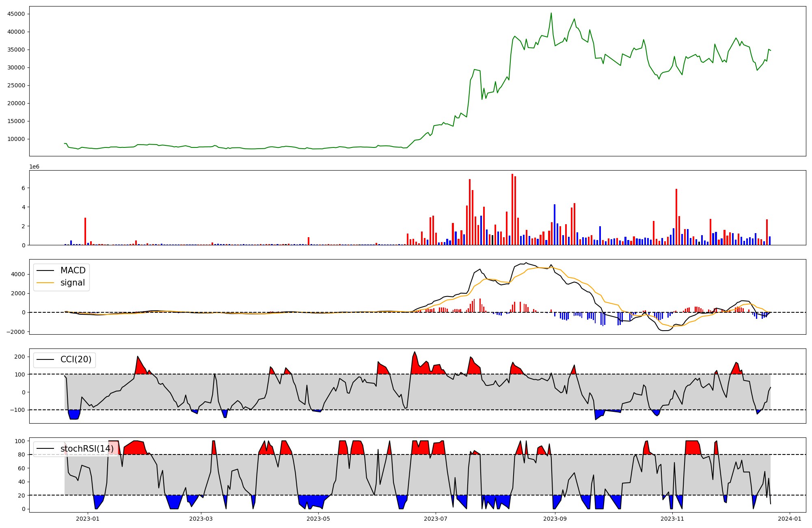
Task: Select the 2023-05 date tick label
Action: coord(318,519)
